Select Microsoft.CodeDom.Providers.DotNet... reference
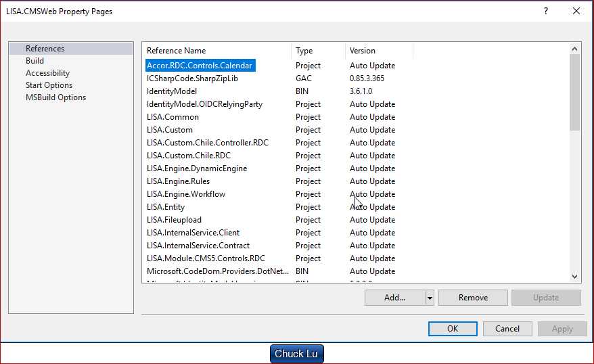This screenshot has height=364, width=594. pos(218,271)
